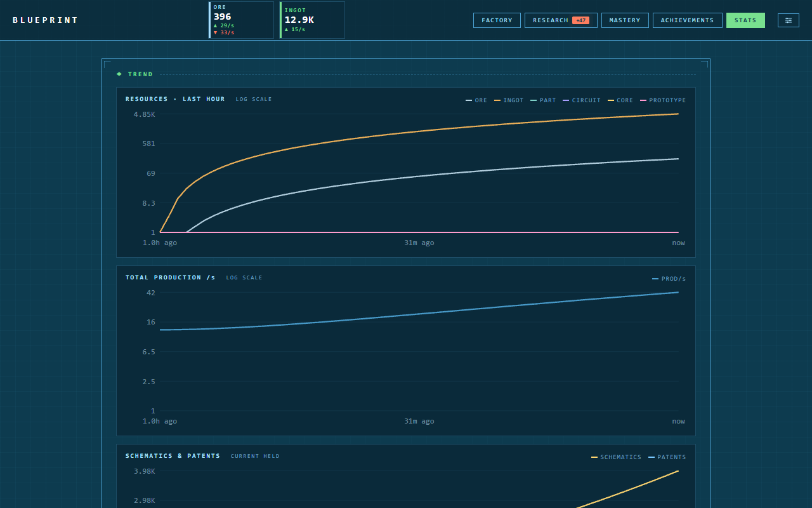Click LOG SCALE label on Total Production chart
Screen dimensions: 812x508
click(244, 277)
